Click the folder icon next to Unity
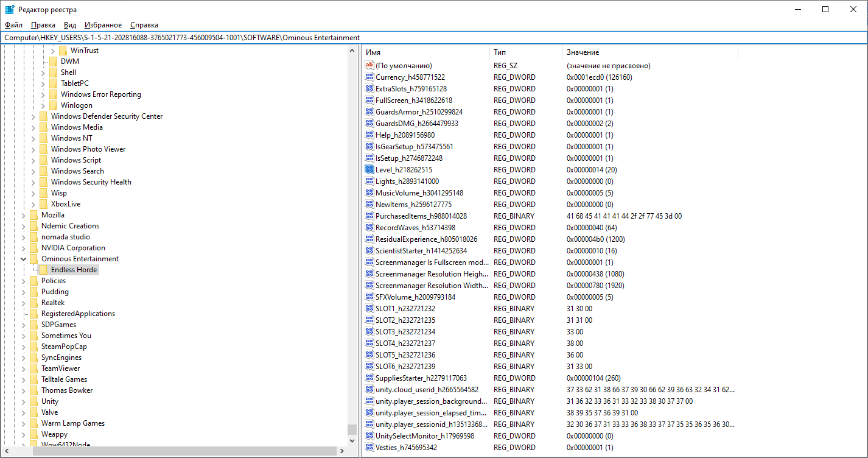 33,401
